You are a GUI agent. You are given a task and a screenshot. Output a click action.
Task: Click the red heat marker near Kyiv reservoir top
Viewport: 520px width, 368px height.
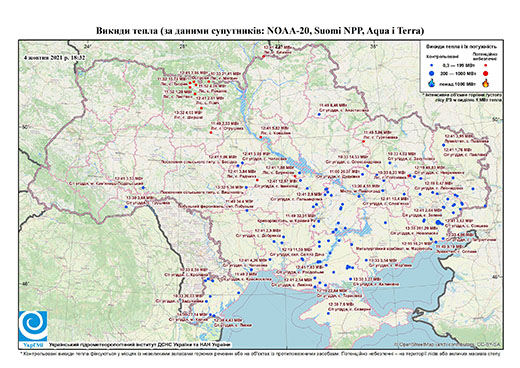click(263, 57)
